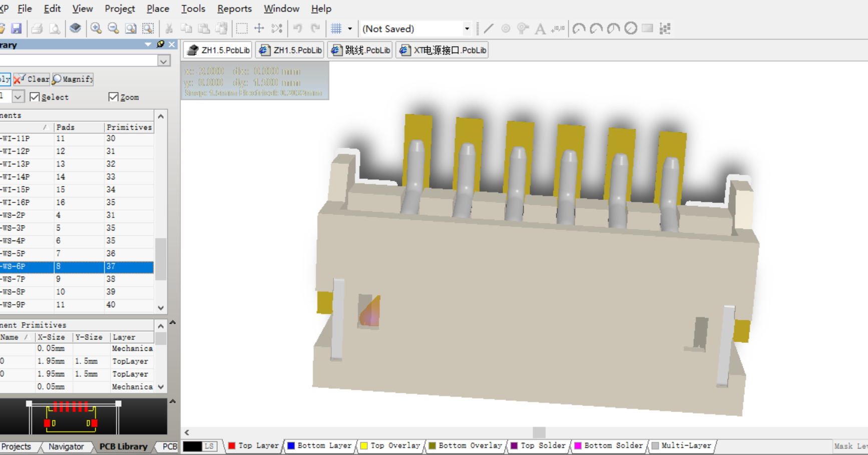The image size is (868, 455).
Task: Toggle the Select checkbox
Action: [x=35, y=97]
